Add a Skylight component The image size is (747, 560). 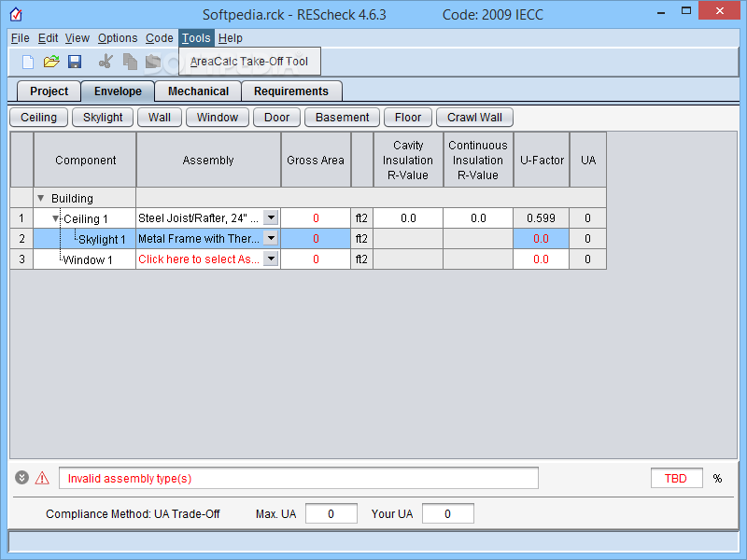103,118
